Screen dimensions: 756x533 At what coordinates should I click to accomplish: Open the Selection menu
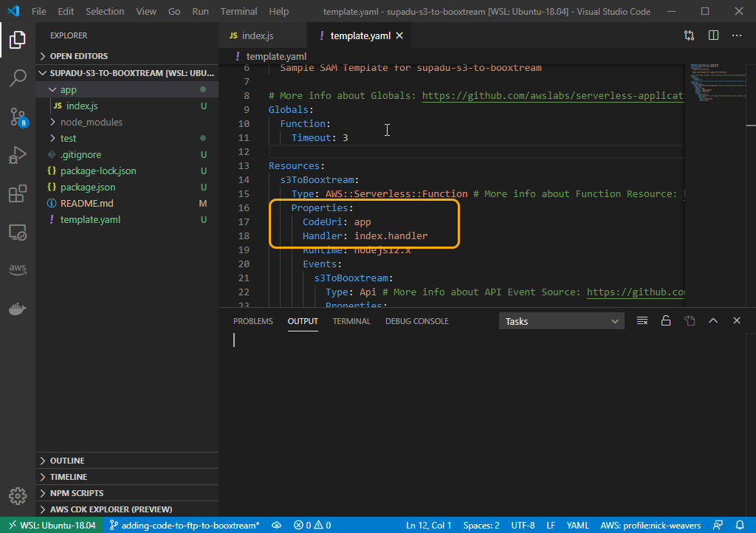click(105, 11)
